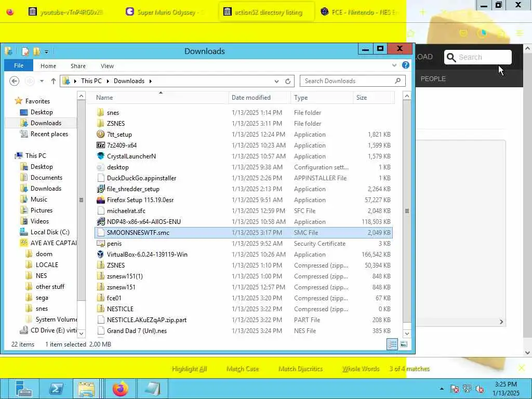Switch to Details view layout icon
This screenshot has width=532, height=399.
392,344
